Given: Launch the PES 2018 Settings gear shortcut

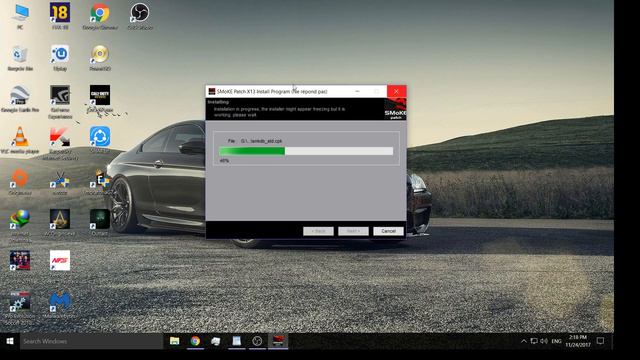Looking at the screenshot, I should click(x=20, y=308).
